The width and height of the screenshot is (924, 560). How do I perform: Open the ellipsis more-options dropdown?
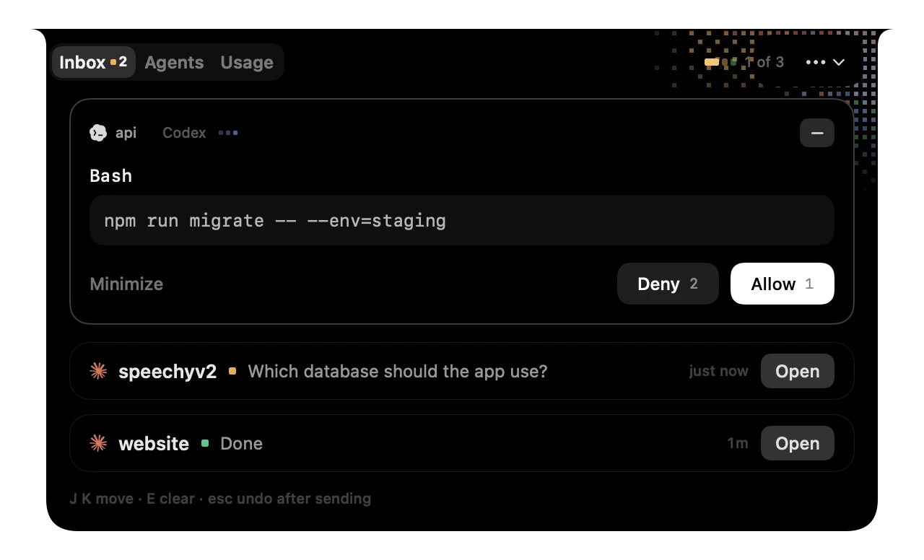(x=825, y=63)
